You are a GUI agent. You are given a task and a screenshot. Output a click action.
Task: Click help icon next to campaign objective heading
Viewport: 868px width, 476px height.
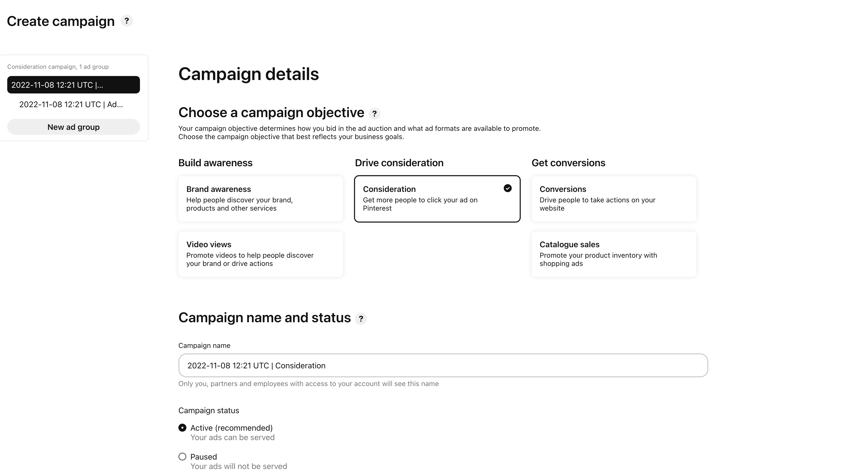[x=374, y=114]
